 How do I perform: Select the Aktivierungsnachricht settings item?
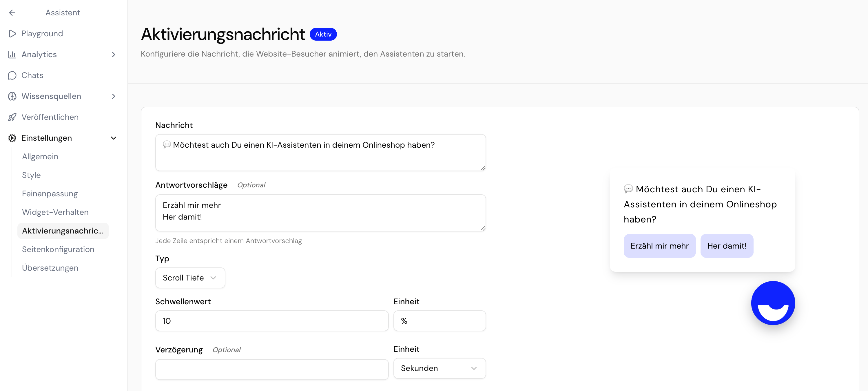click(63, 231)
